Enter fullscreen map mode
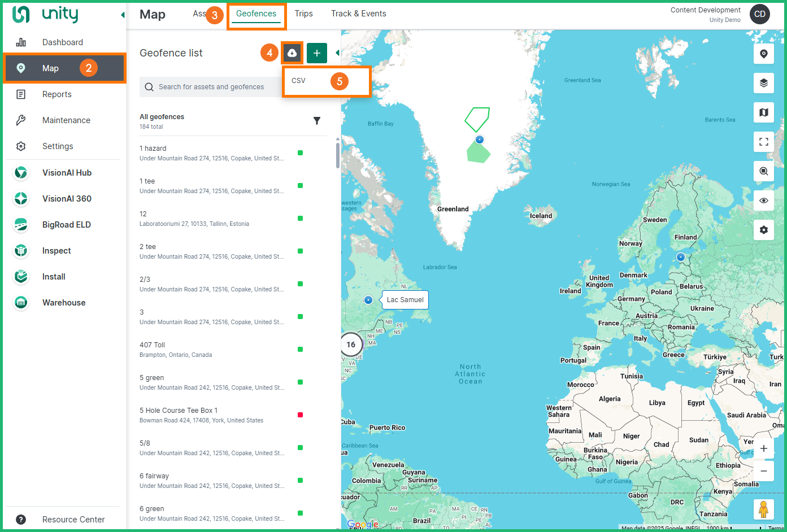This screenshot has width=787, height=532. 763,142
